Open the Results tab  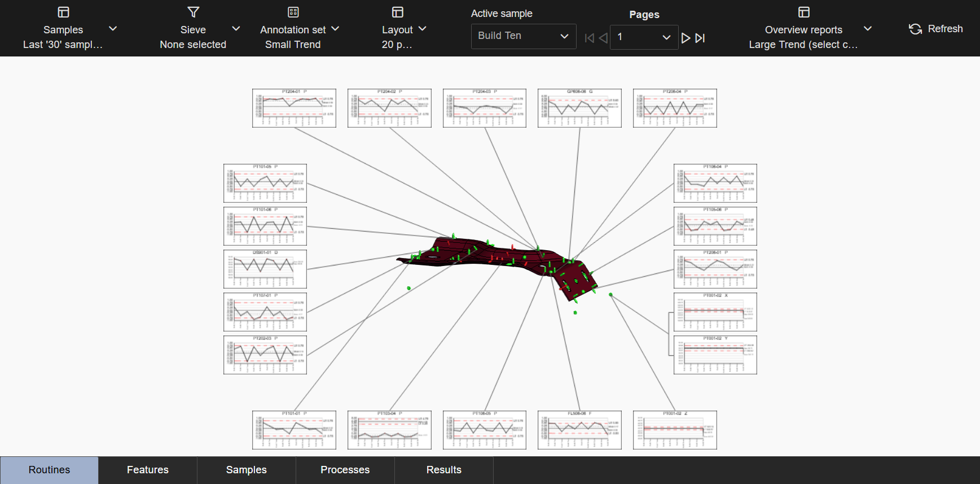pos(443,470)
